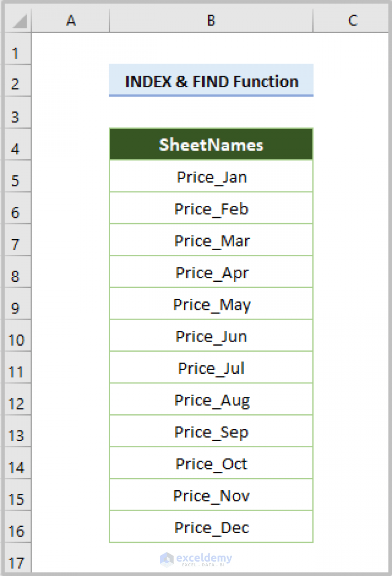Select the Price_Jul cell
392x576 pixels.
(x=211, y=368)
